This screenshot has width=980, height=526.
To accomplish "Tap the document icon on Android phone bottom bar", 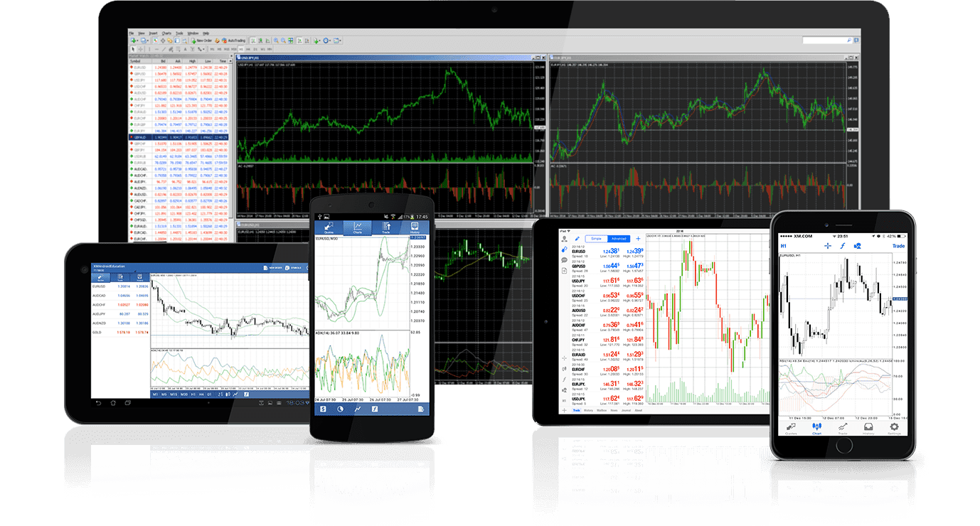I will [x=421, y=409].
